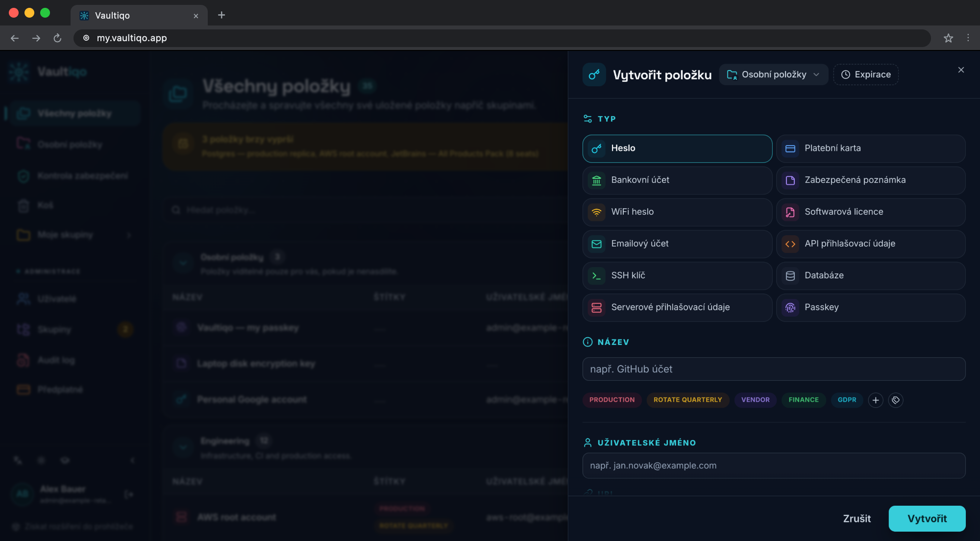Screen dimensions: 980x541
Task: Choose Softwarová licence type
Action: [871, 212]
